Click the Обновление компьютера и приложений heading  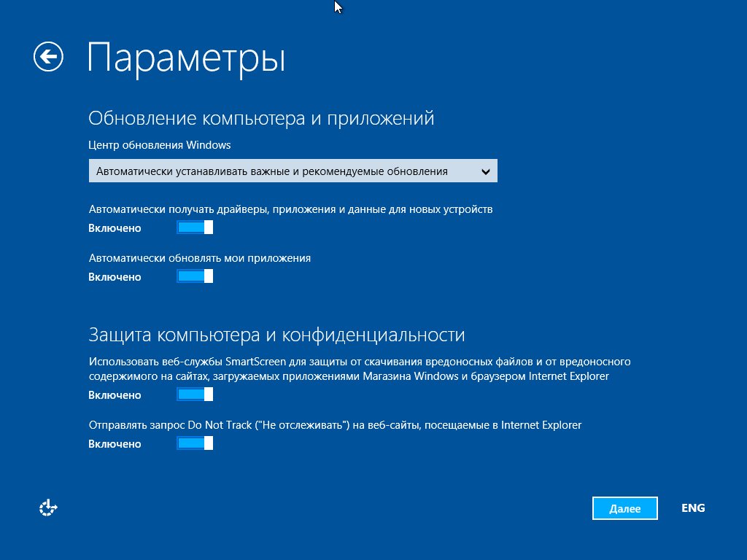click(261, 117)
